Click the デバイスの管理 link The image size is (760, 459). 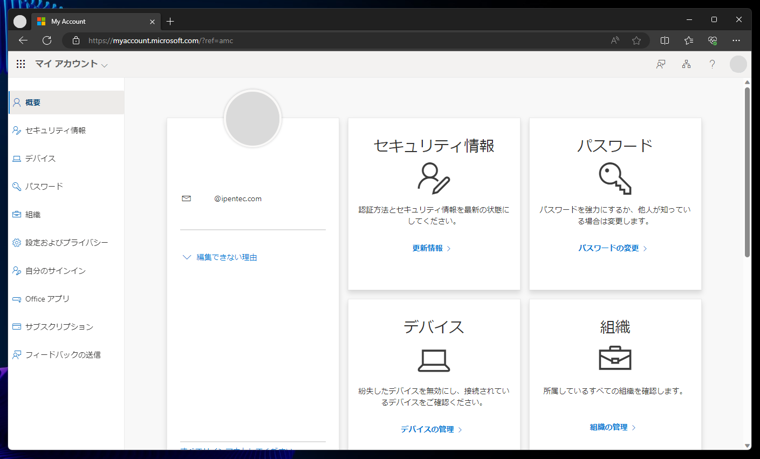(431, 429)
